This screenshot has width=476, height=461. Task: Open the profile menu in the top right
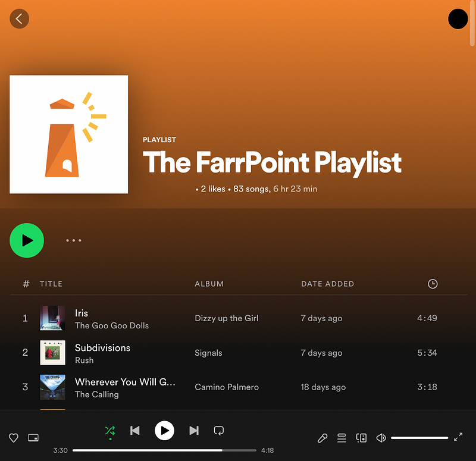click(x=458, y=18)
